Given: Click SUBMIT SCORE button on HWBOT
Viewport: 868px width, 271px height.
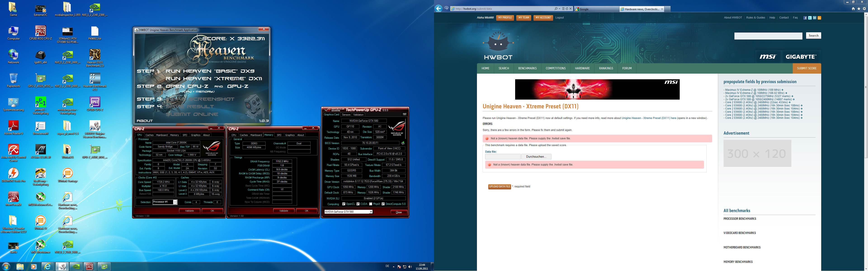Looking at the screenshot, I should point(807,68).
